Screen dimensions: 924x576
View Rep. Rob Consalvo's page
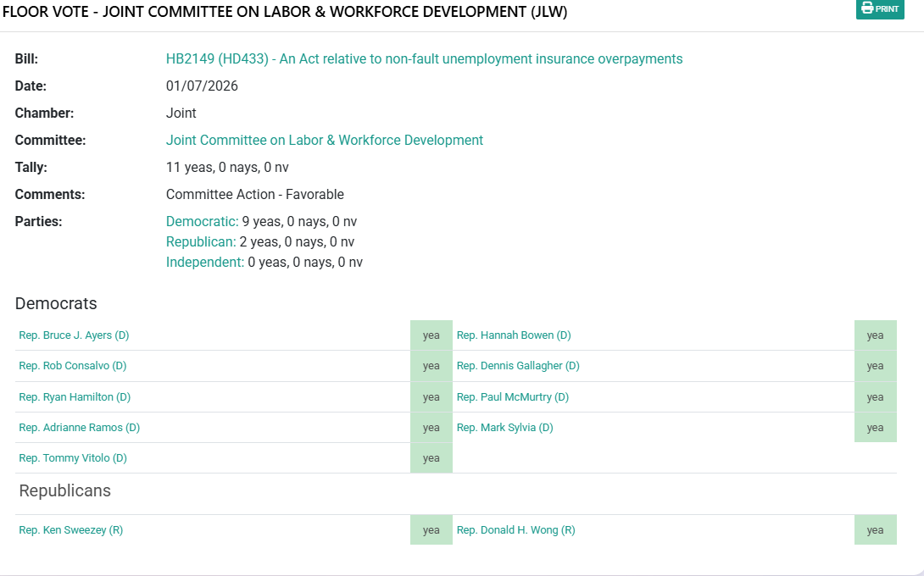72,366
